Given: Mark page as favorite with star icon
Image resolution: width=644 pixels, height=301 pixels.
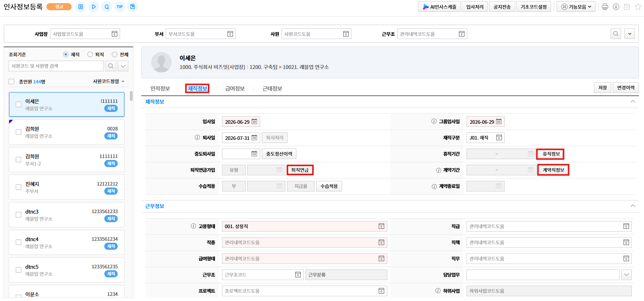Looking at the screenshot, I should [x=638, y=7].
